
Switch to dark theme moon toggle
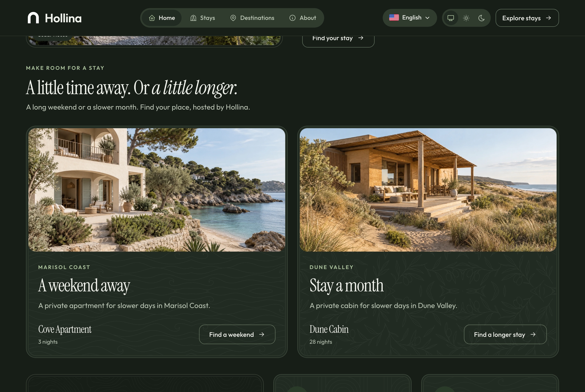pyautogui.click(x=481, y=18)
